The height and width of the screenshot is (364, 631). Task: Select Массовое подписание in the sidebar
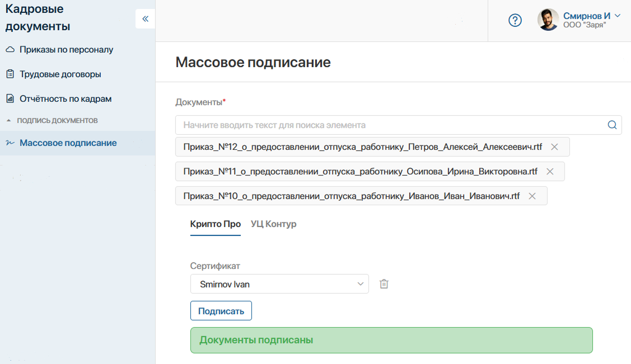78,143
